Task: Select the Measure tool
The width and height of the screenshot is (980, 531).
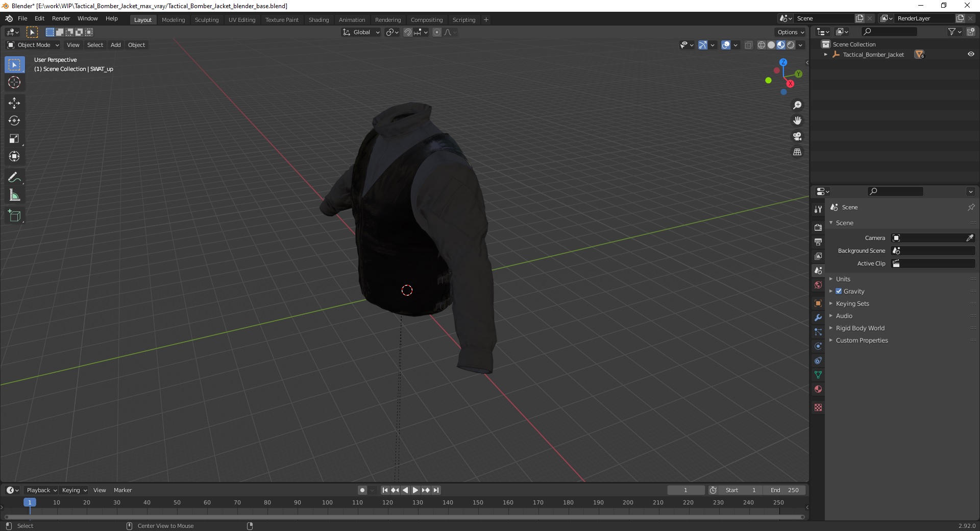Action: [14, 195]
